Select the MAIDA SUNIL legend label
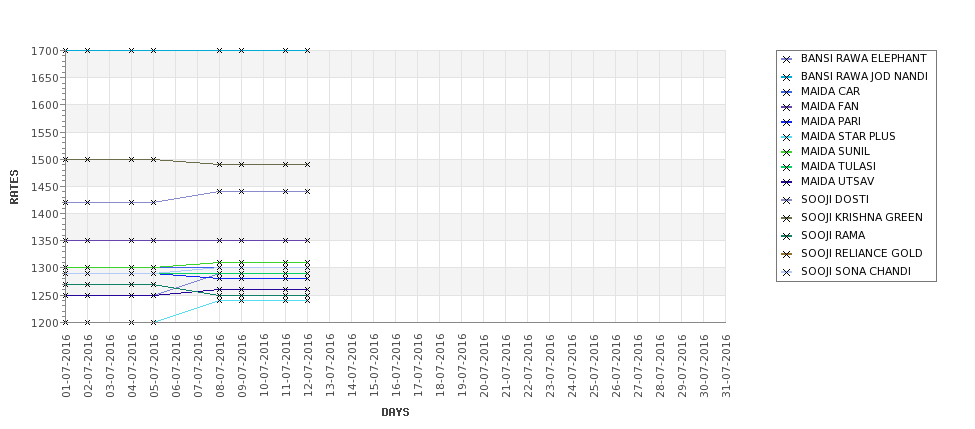 click(x=835, y=151)
